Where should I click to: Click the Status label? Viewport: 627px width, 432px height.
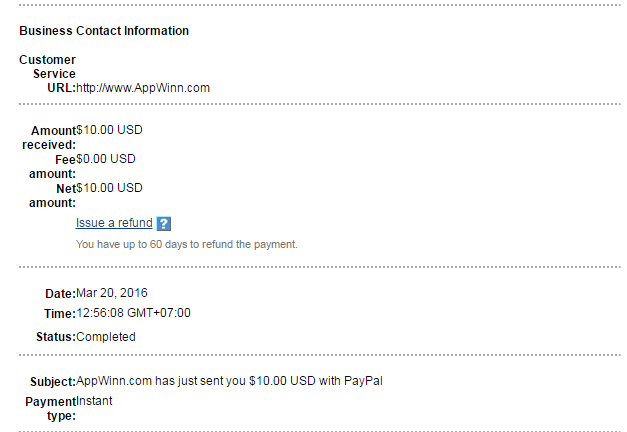pos(55,337)
